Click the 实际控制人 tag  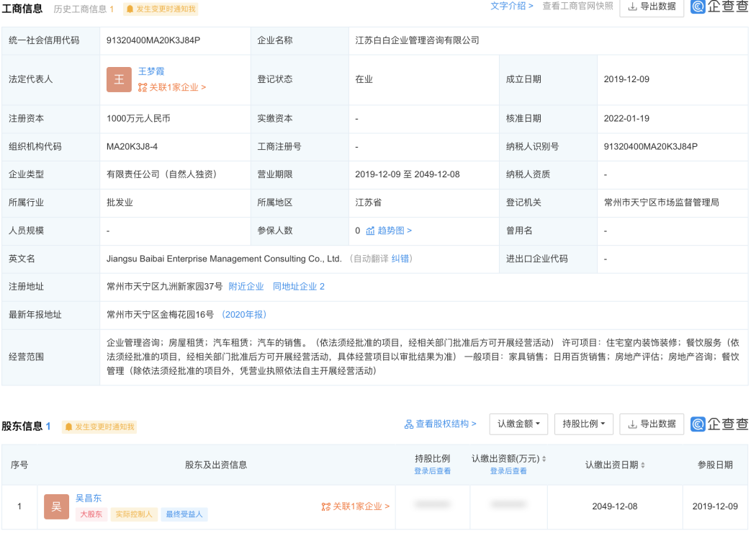(133, 515)
